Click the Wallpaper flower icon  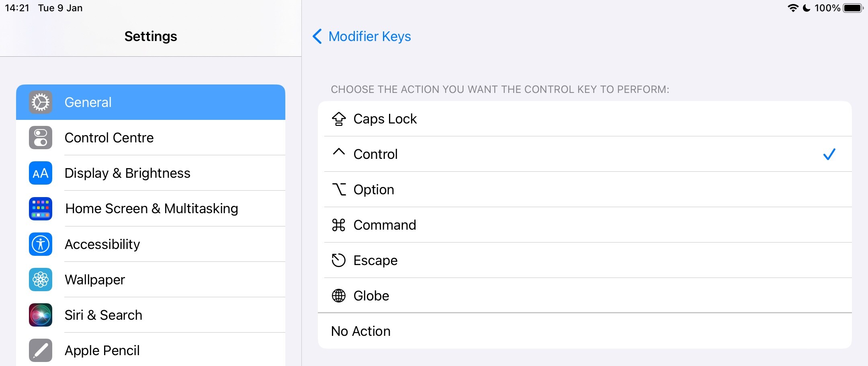(40, 280)
